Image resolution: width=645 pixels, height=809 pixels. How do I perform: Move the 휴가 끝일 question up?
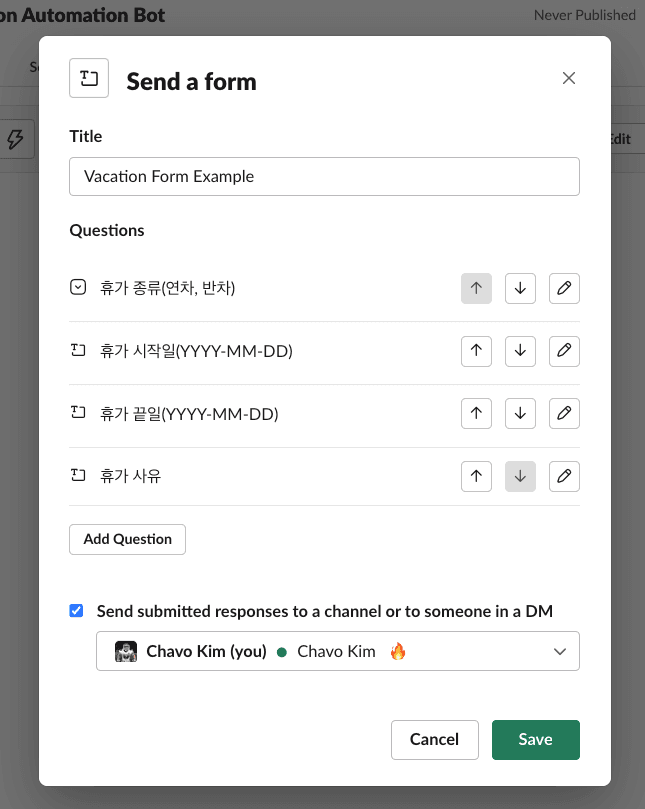(476, 414)
